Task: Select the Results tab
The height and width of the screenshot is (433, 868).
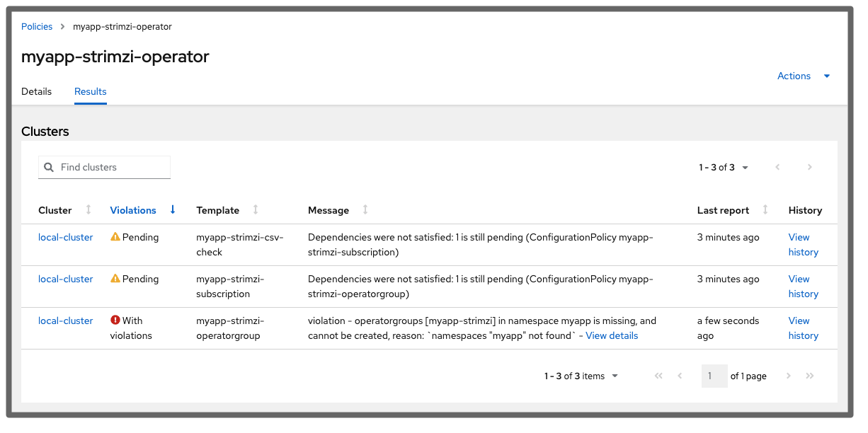Action: click(90, 91)
